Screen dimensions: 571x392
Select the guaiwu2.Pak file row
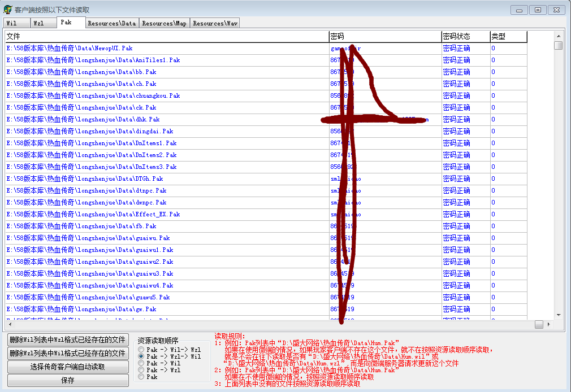[x=266, y=262]
